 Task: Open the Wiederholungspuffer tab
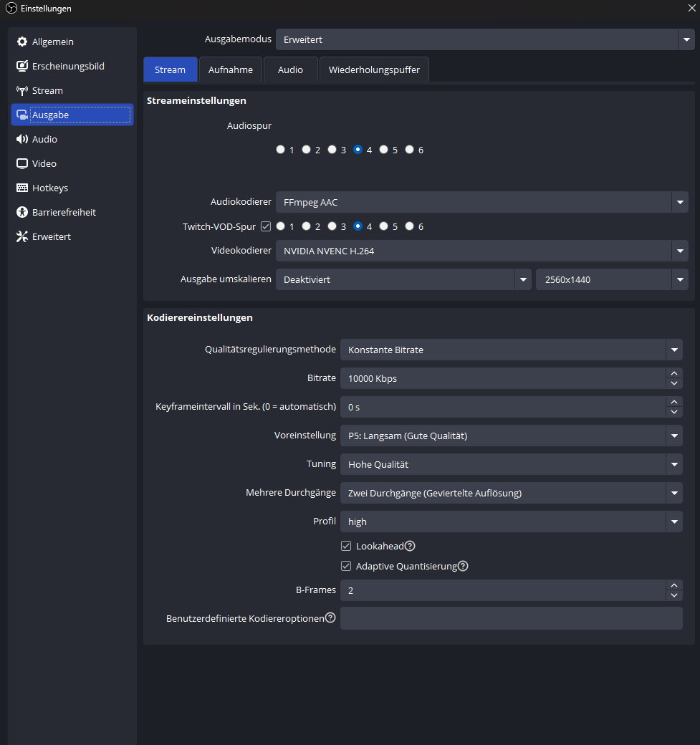(x=374, y=69)
